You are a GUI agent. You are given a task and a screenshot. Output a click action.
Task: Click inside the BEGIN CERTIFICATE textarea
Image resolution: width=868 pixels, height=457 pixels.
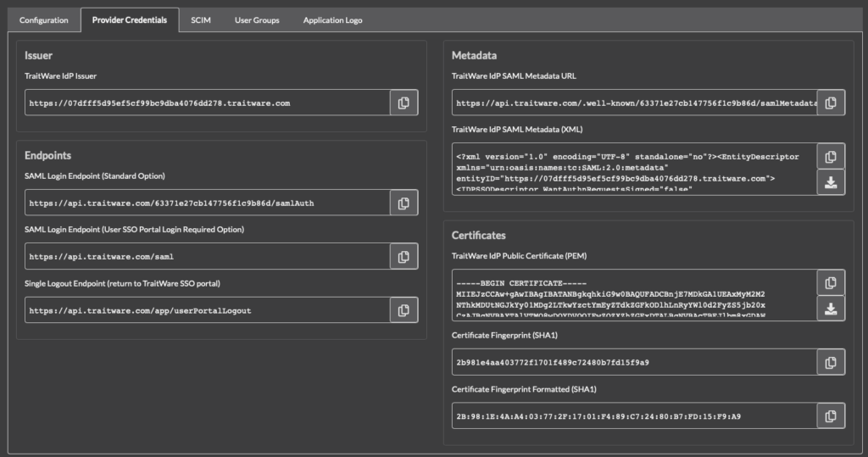635,295
